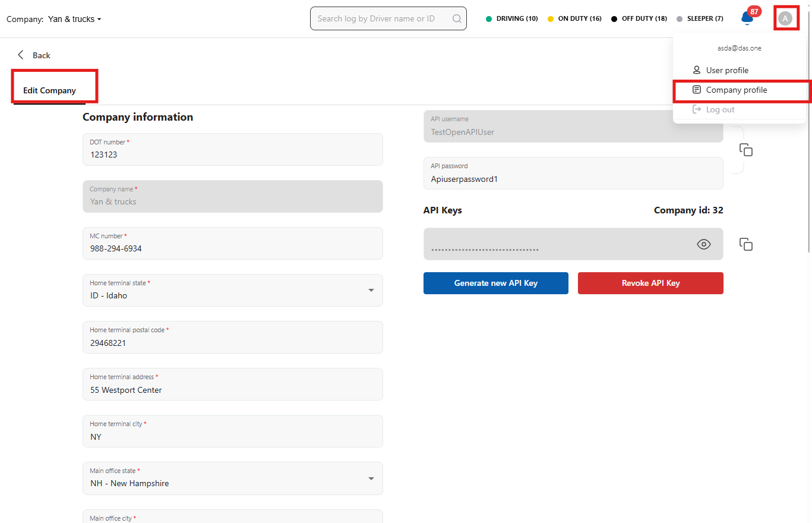
Task: Click the notification bell icon
Action: (747, 18)
